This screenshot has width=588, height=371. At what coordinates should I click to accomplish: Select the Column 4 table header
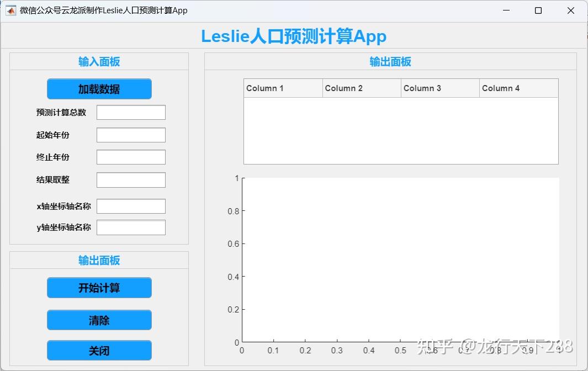[518, 88]
